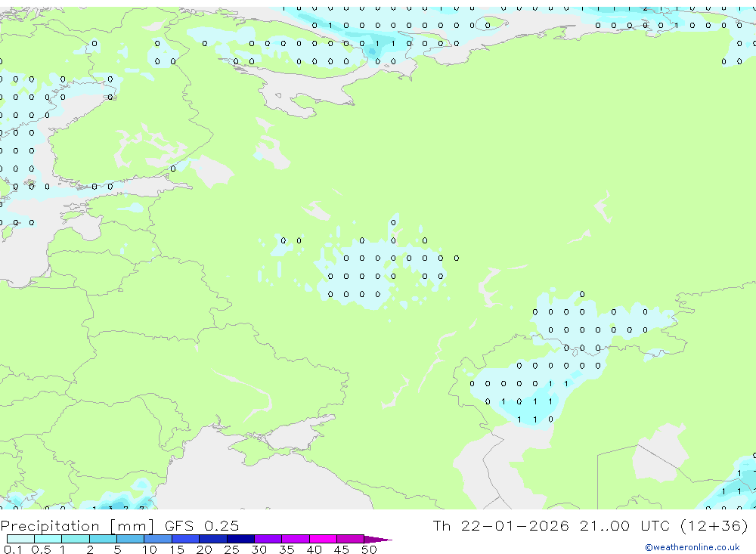Click the 25–30 mm dark navy swatch

pos(240,539)
